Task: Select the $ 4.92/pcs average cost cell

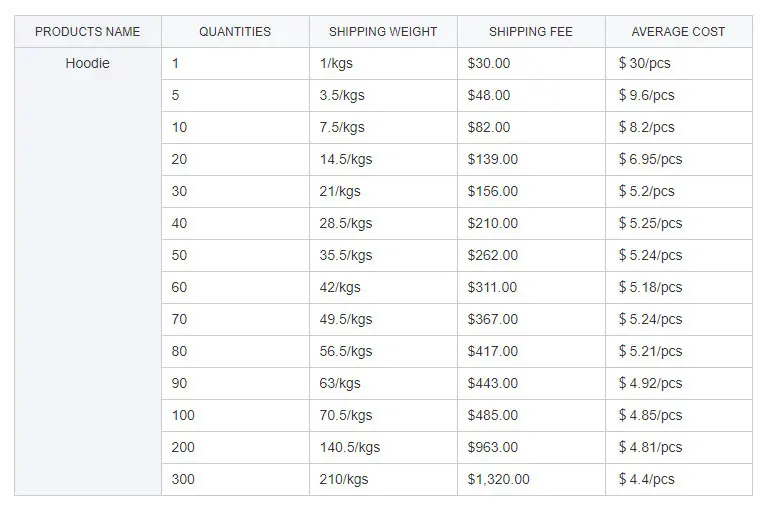Action: (x=650, y=384)
